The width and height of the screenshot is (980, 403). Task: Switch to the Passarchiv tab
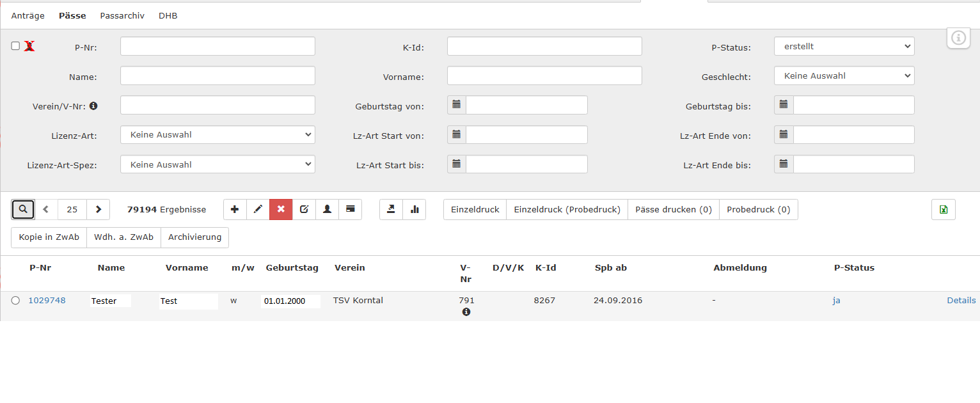(x=122, y=15)
